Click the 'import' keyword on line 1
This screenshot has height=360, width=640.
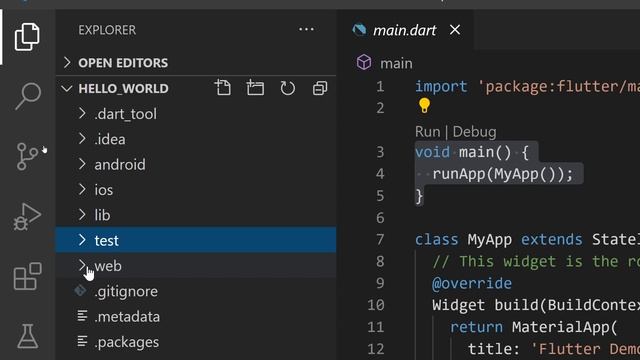click(441, 87)
